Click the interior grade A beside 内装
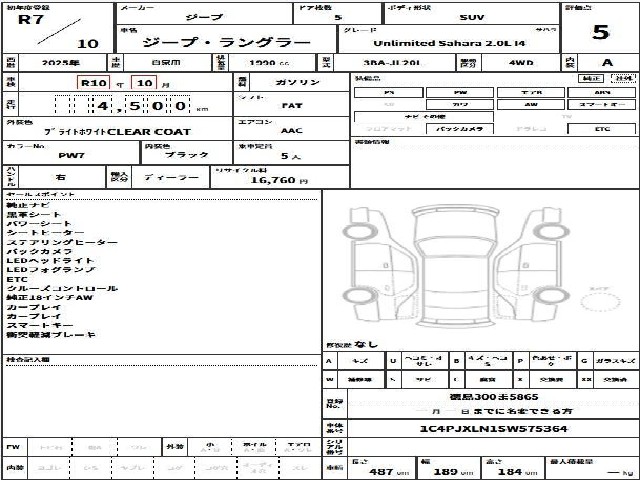This screenshot has height=480, width=640. pyautogui.click(x=607, y=62)
